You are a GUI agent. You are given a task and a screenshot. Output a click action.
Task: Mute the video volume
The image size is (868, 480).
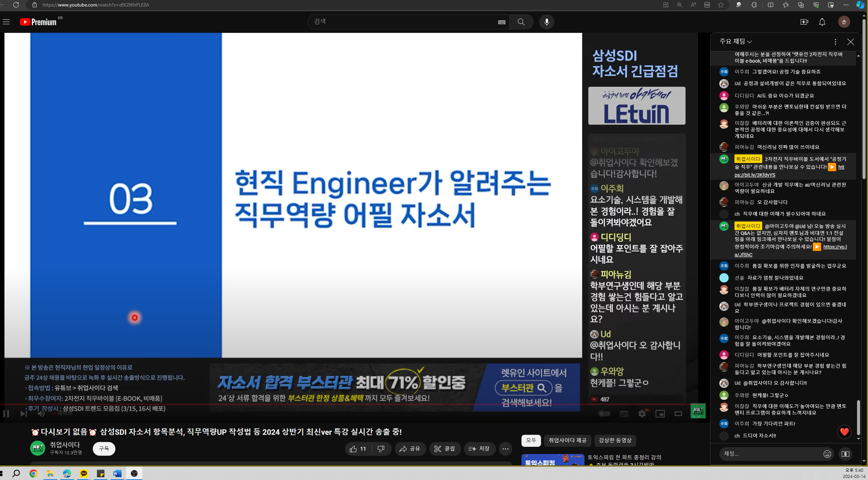click(41, 414)
